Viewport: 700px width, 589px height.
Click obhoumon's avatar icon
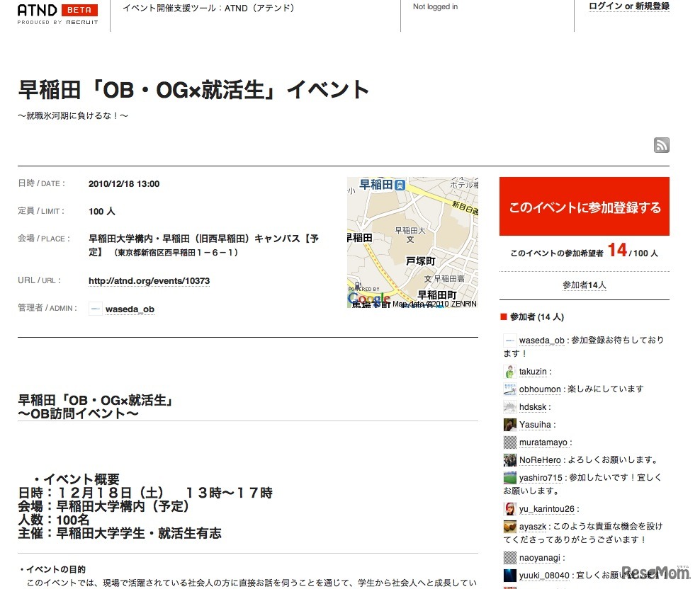[x=509, y=389]
